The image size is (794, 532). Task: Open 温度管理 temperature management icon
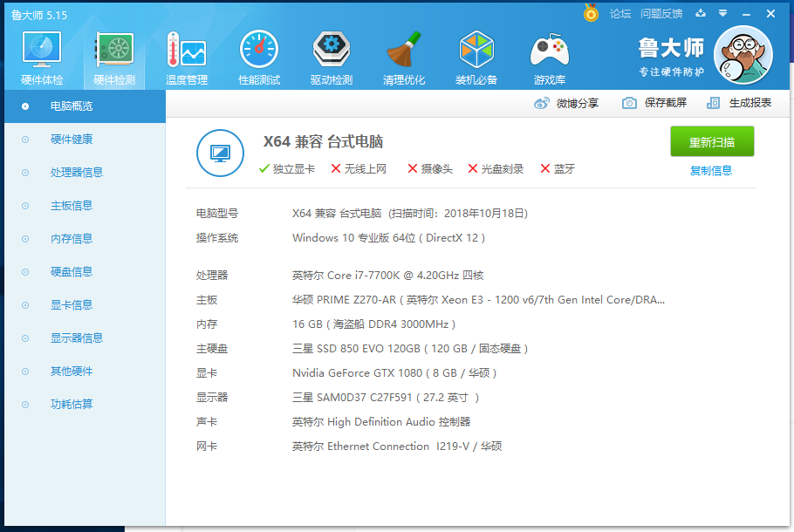(x=187, y=58)
